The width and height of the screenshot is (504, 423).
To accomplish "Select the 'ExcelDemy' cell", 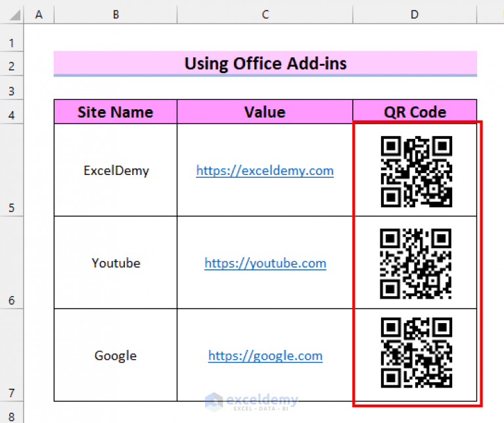I will click(x=116, y=170).
